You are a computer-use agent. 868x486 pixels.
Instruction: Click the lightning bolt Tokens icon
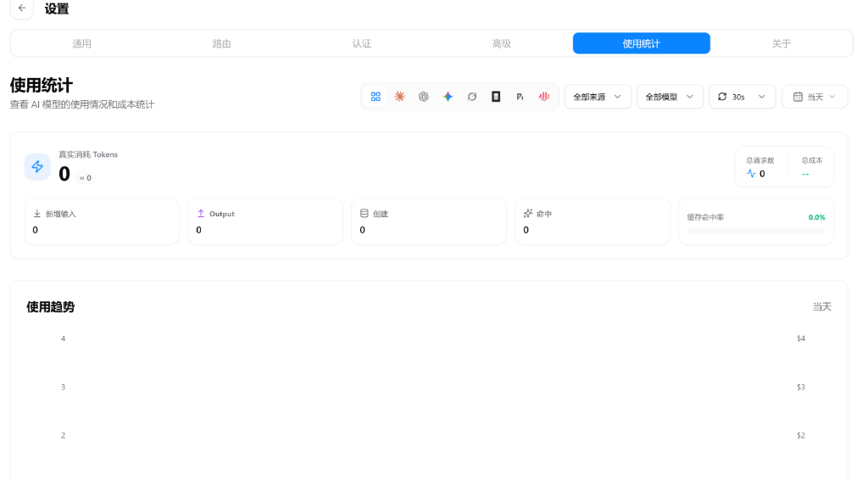click(37, 167)
